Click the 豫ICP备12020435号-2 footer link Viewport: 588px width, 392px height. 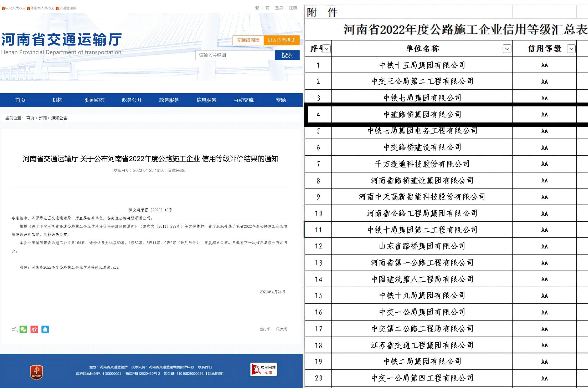click(x=143, y=374)
